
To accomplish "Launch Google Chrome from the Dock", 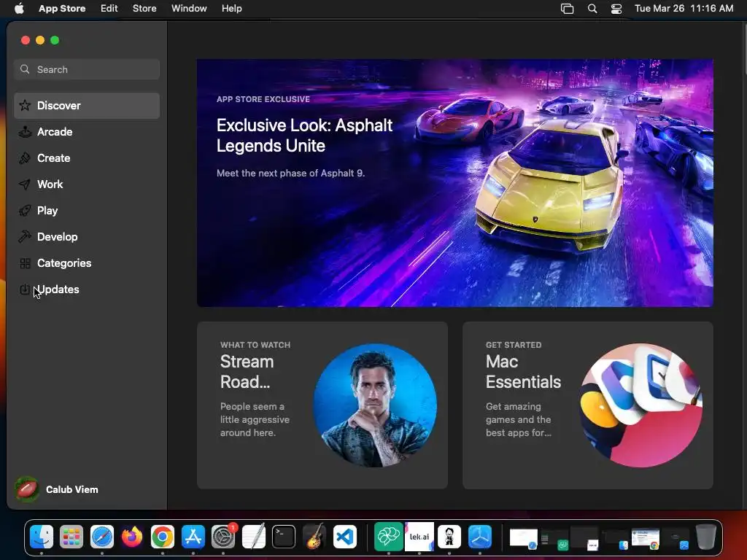I will point(163,537).
